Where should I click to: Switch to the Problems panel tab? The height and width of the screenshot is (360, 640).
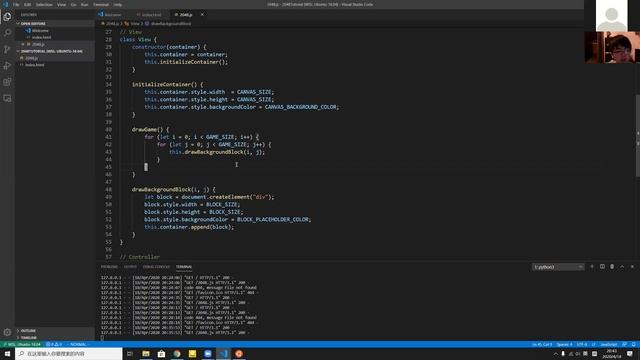[x=109, y=267]
